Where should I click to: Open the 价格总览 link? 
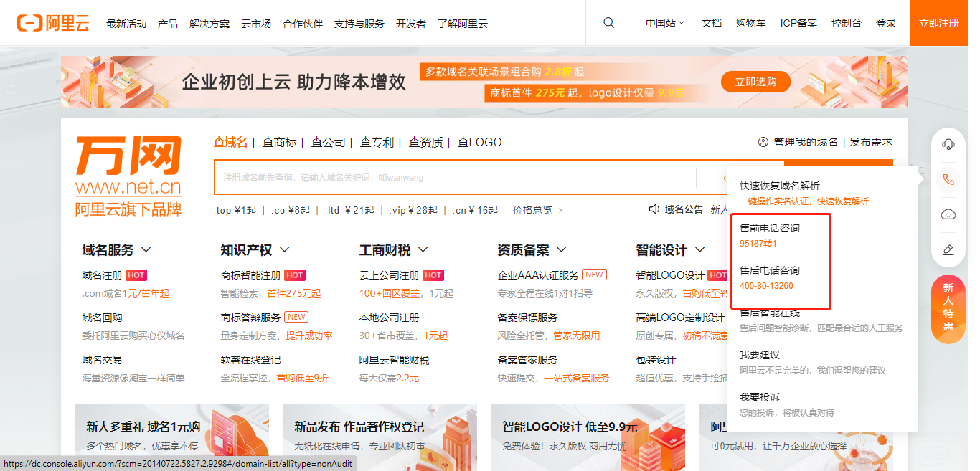pos(537,210)
